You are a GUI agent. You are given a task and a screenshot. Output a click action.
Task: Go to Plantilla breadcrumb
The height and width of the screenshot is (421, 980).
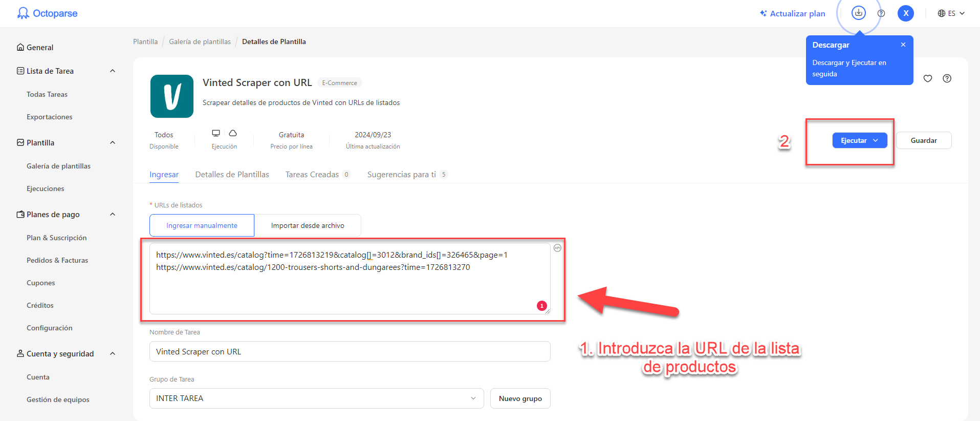tap(145, 41)
